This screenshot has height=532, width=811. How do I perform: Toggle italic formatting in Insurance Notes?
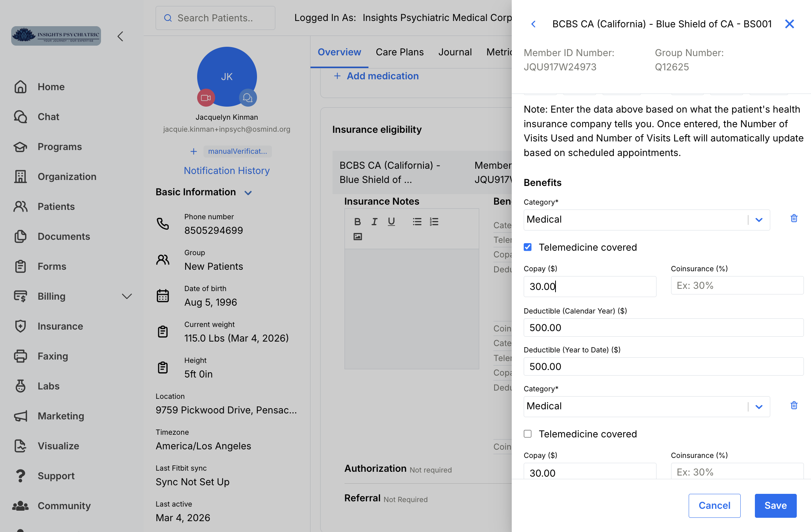tap(374, 222)
